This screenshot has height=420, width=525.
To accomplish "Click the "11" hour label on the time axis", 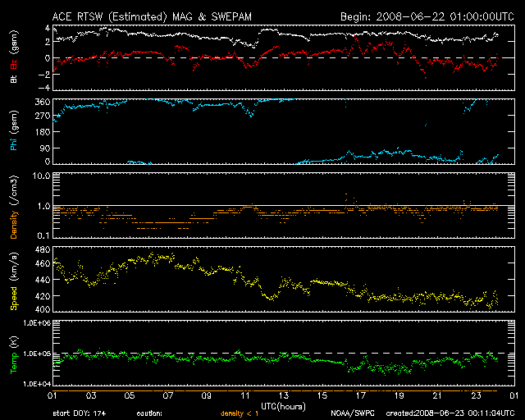I will 245,396.
